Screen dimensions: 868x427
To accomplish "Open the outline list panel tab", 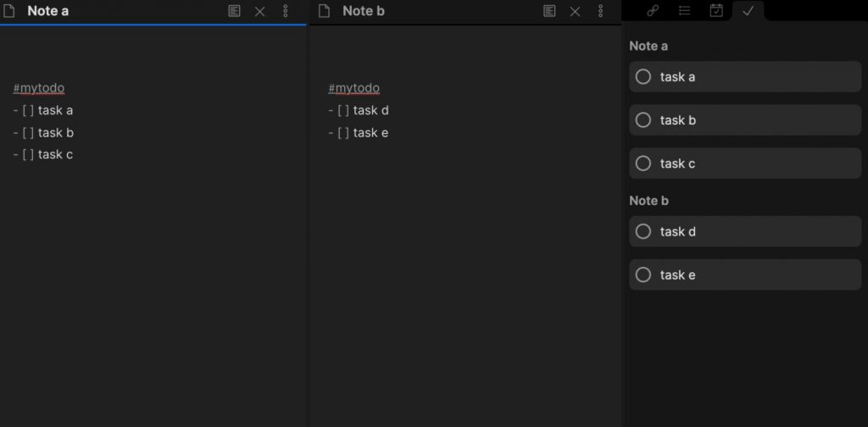I will click(684, 10).
